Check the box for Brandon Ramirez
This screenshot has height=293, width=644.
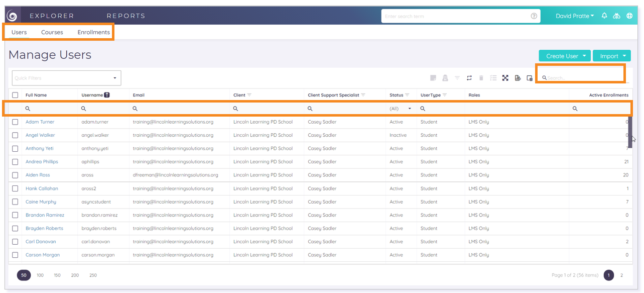tap(15, 215)
